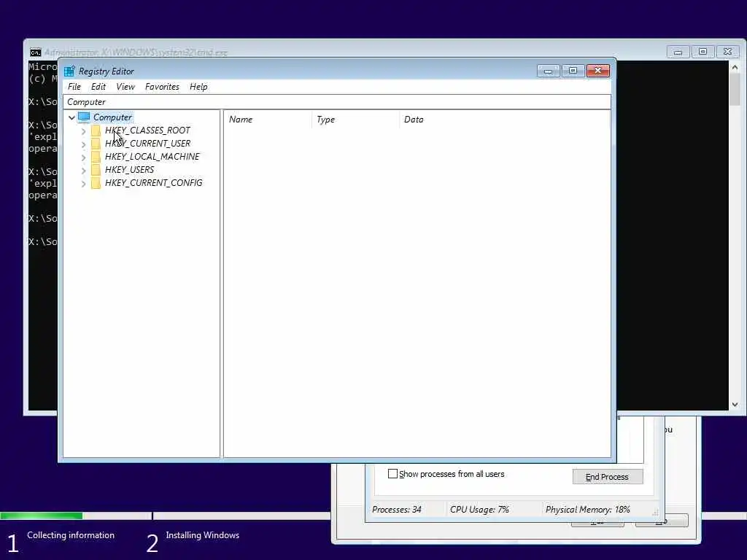This screenshot has width=747, height=560.
Task: Expand the HKEY_LOCAL_MACHINE key
Action: [83, 157]
